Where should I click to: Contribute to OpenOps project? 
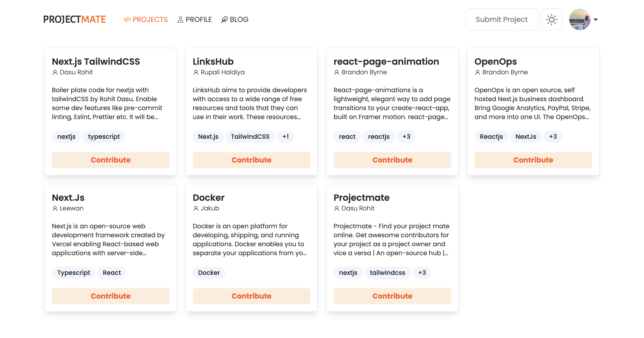pyautogui.click(x=533, y=160)
